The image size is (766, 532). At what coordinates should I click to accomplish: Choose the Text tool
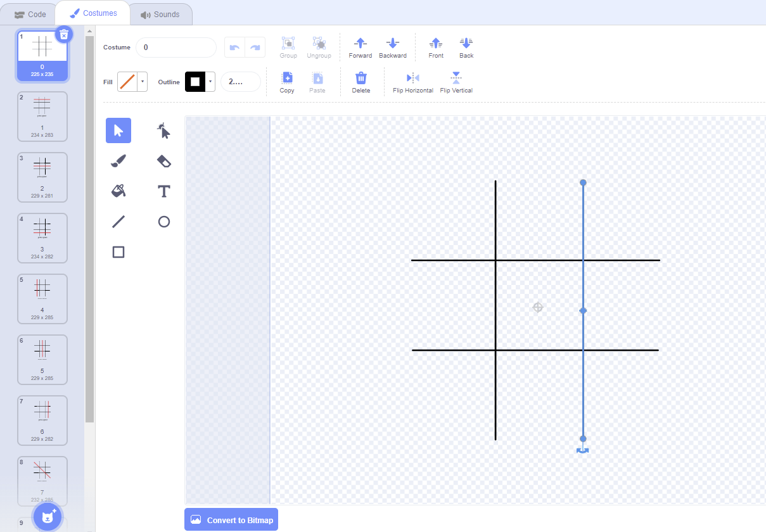pyautogui.click(x=164, y=191)
